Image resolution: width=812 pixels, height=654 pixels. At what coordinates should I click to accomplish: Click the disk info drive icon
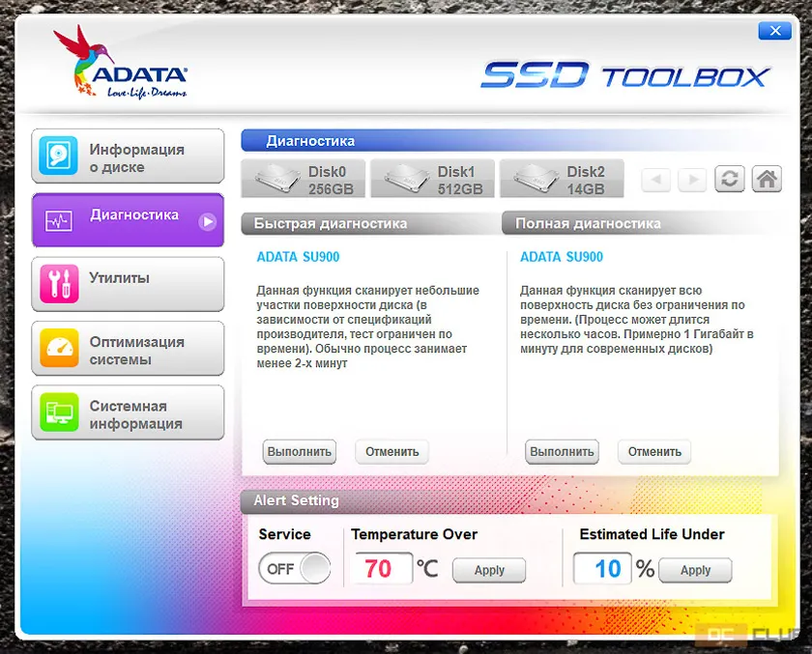click(x=59, y=156)
